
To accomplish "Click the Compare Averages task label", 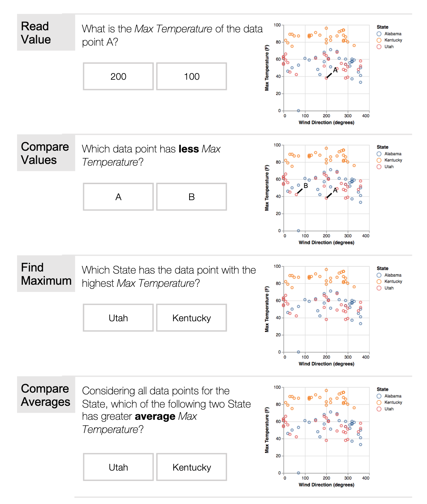I will tap(45, 395).
